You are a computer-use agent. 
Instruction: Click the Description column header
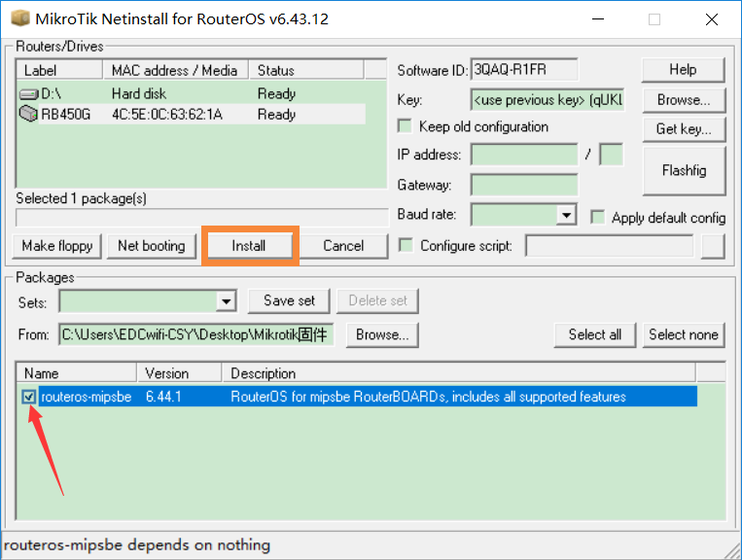tap(459, 373)
